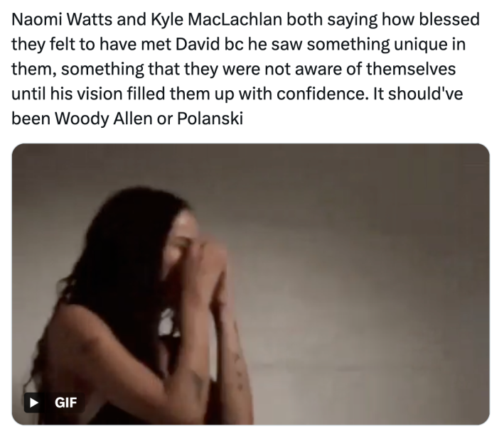
Task: Click the word themselves in the tweet
Action: pos(411,69)
